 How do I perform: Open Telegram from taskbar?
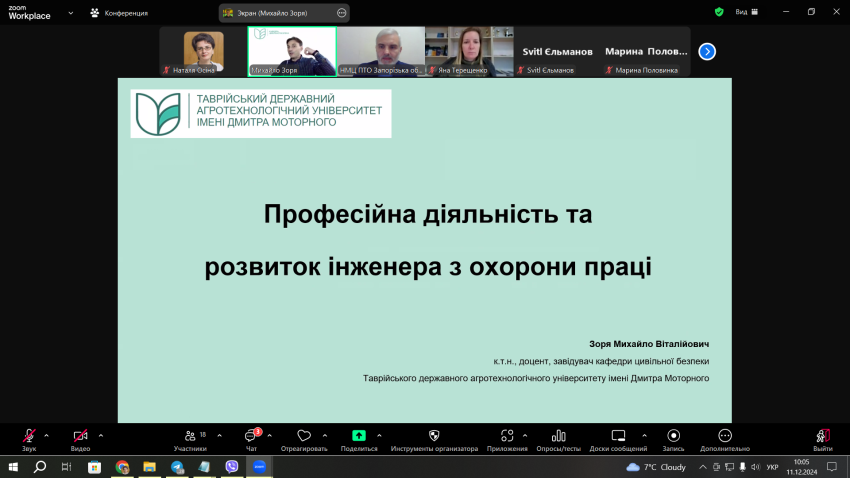[177, 467]
